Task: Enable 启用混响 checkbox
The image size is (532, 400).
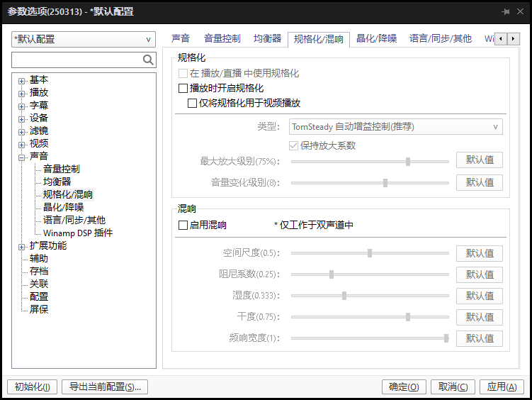Action: (183, 225)
